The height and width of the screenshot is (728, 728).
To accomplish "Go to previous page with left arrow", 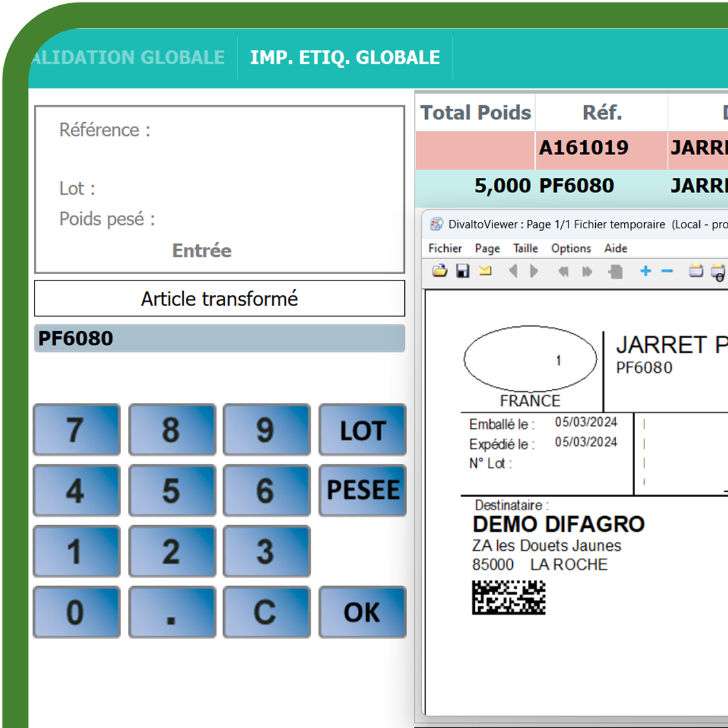I will 513,271.
